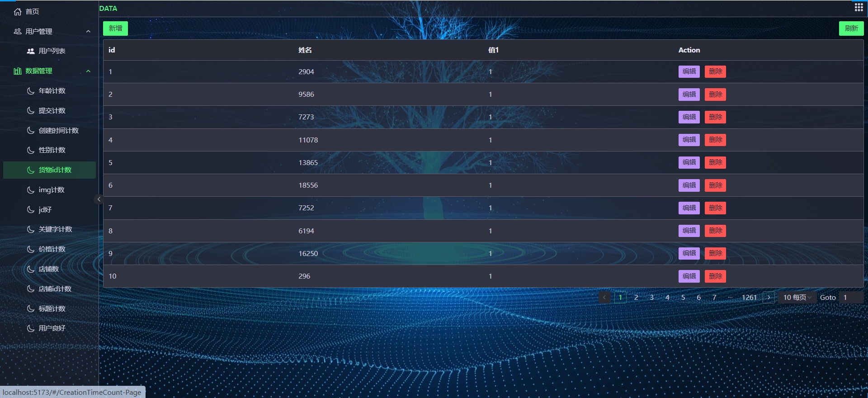Click the previous page arrow in pagination
The height and width of the screenshot is (398, 868).
pyautogui.click(x=604, y=298)
